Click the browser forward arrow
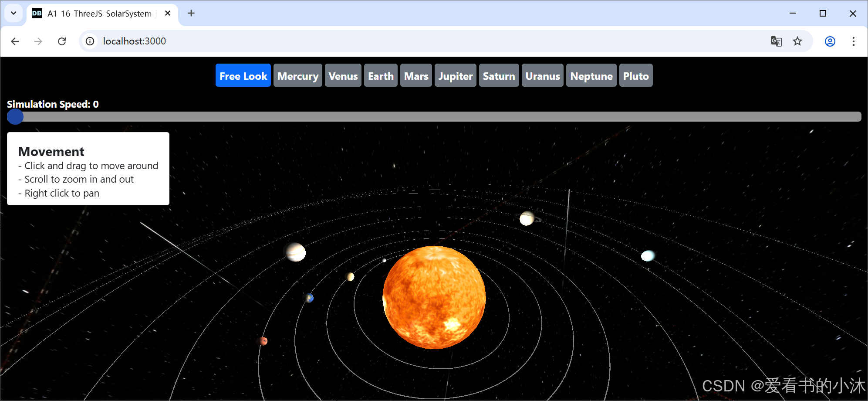Screen dimensions: 868x401 pyautogui.click(x=38, y=41)
